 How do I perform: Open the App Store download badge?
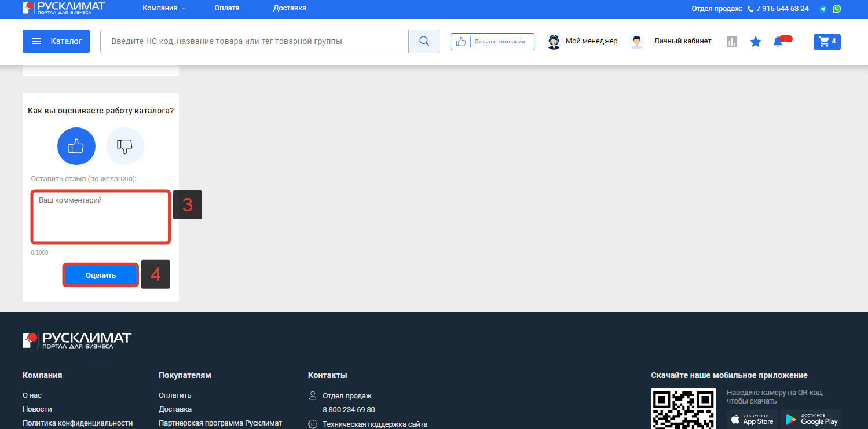pyautogui.click(x=752, y=419)
